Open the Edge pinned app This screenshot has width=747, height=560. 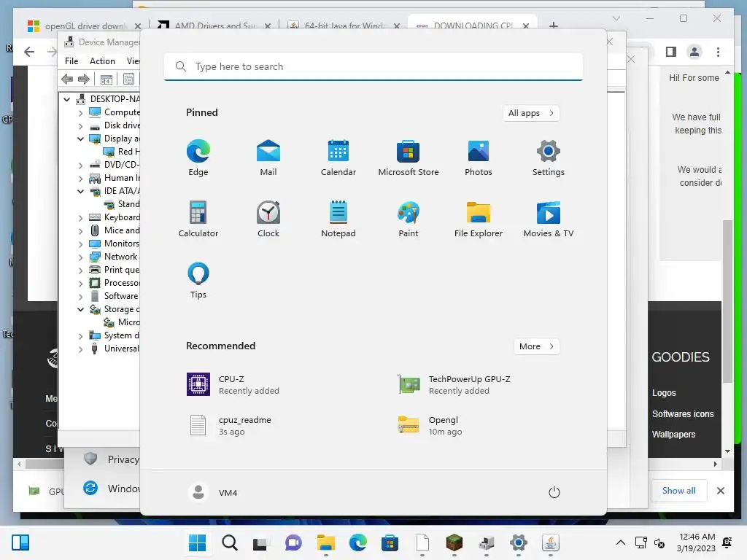tap(198, 158)
